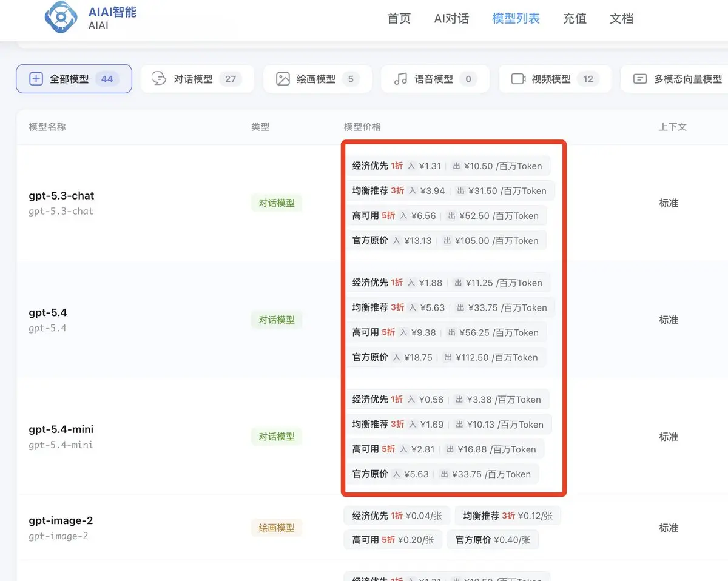Go to 首页 in top navigation
This screenshot has width=728, height=581.
pos(399,19)
